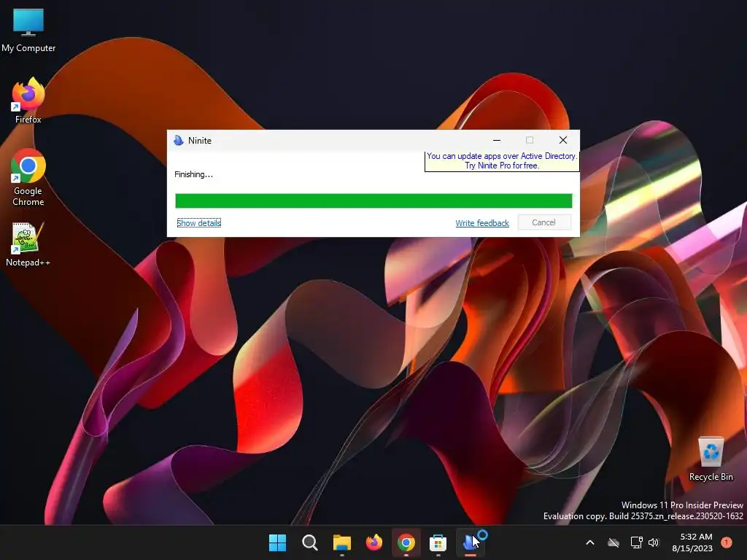
Task: Open Firefox desktop shortcut
Action: click(x=28, y=101)
